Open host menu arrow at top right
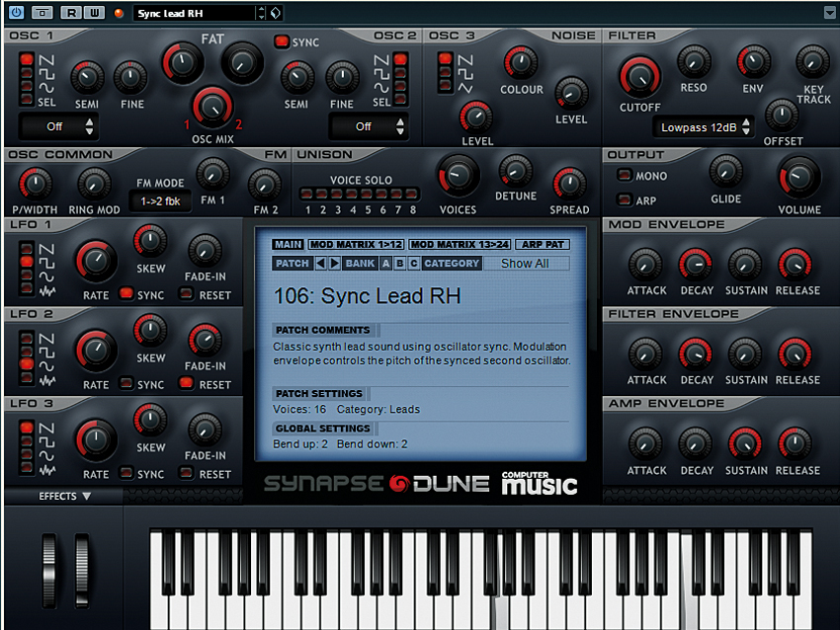 click(x=829, y=12)
